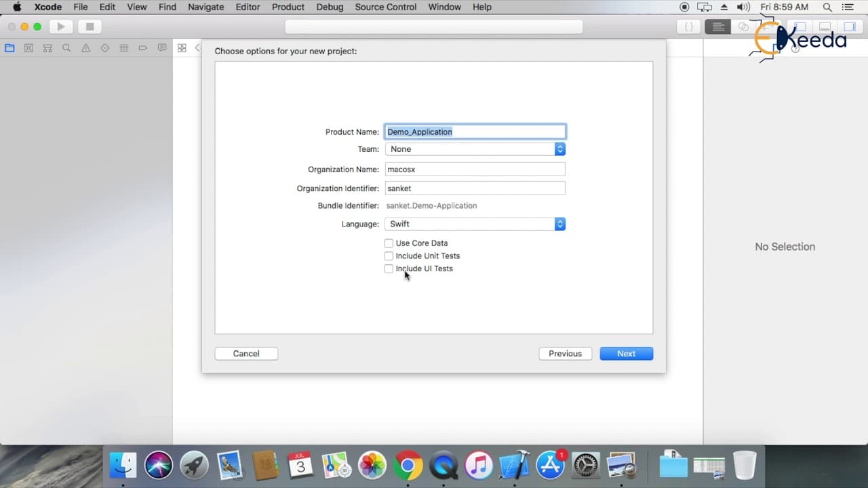
Task: Toggle the Navigator panel visibility button
Action: coord(801,27)
